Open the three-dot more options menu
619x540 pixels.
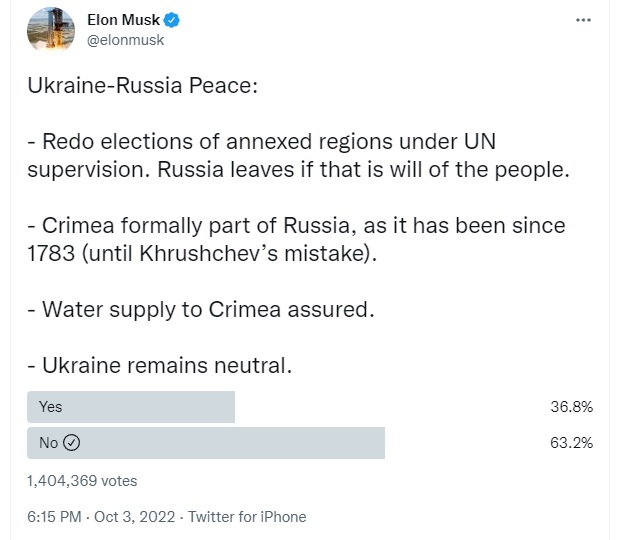[x=583, y=20]
